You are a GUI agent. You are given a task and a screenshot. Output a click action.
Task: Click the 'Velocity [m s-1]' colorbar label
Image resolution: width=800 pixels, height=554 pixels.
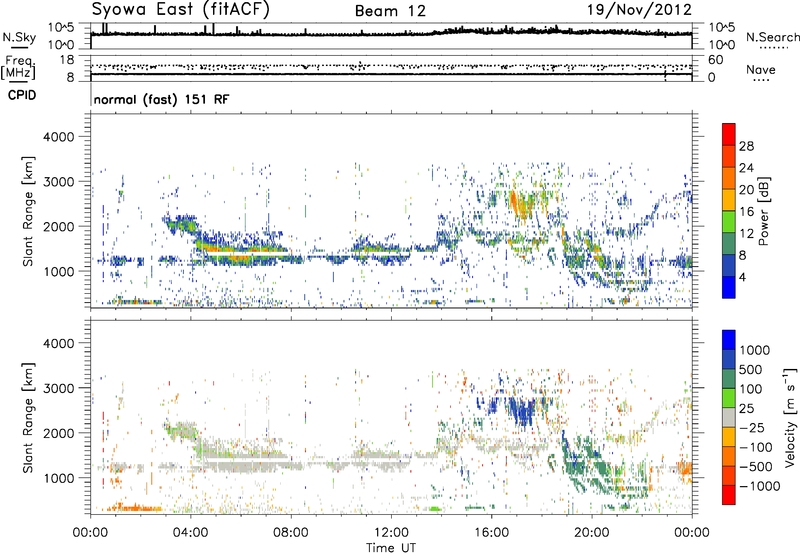pyautogui.click(x=790, y=417)
